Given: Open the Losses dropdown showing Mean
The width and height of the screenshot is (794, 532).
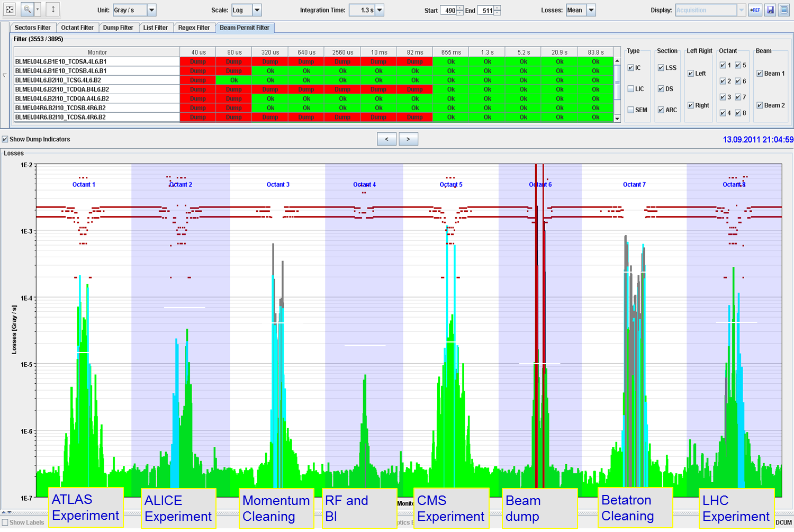Looking at the screenshot, I should pos(581,10).
